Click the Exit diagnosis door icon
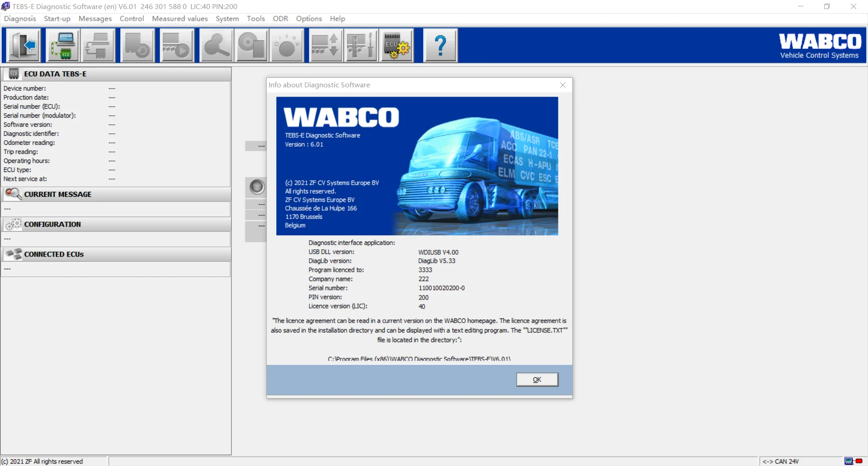Viewport: 868px width, 466px height. 23,45
